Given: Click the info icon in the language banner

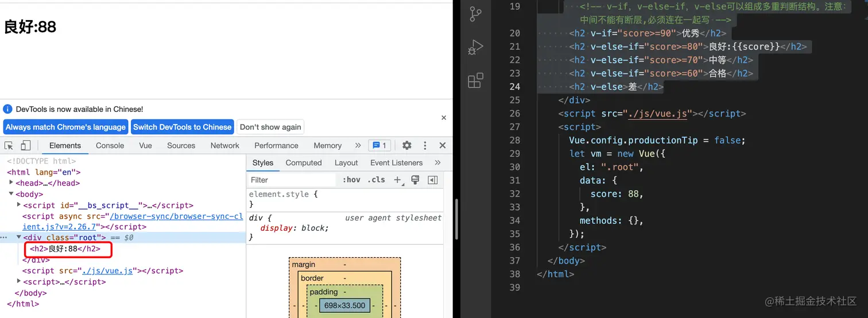Looking at the screenshot, I should tap(8, 109).
